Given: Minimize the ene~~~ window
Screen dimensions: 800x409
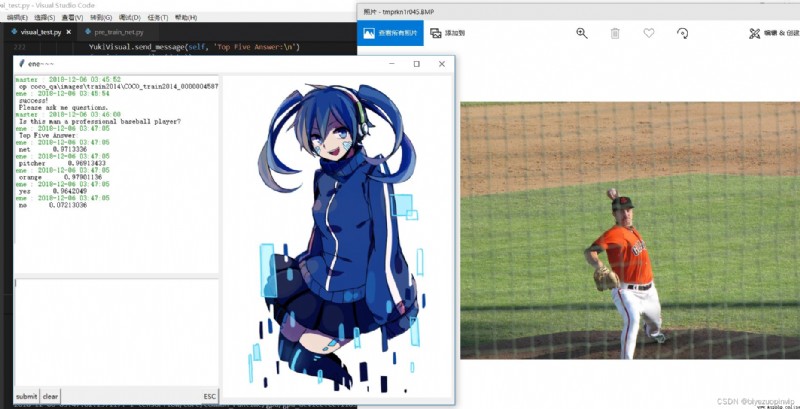Looking at the screenshot, I should (392, 64).
